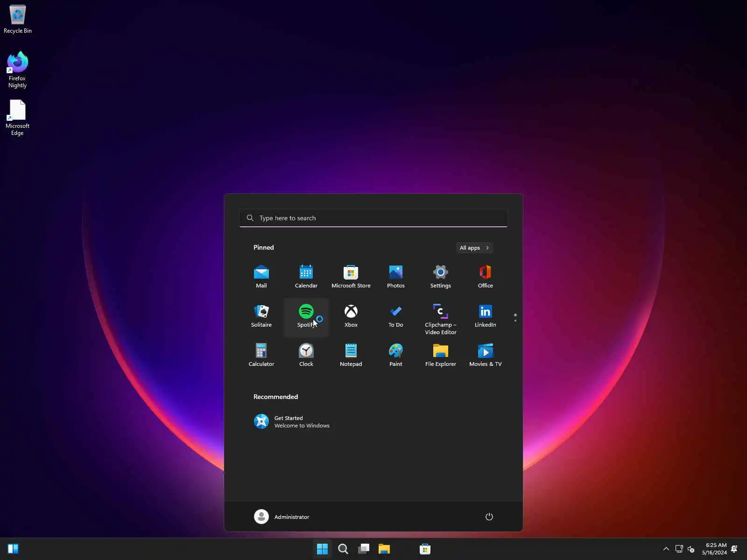Open the network status tray icon
Image resolution: width=747 pixels, height=560 pixels.
click(x=679, y=549)
